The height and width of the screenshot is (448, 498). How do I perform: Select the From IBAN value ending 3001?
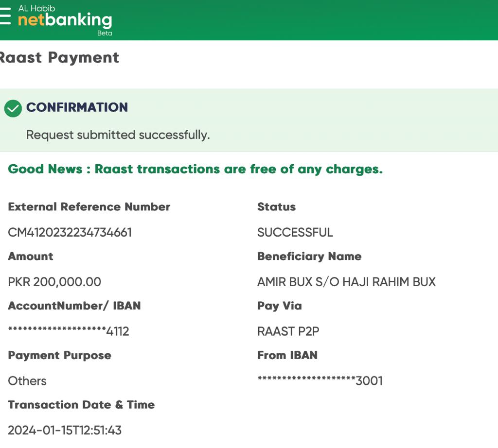pyautogui.click(x=320, y=381)
